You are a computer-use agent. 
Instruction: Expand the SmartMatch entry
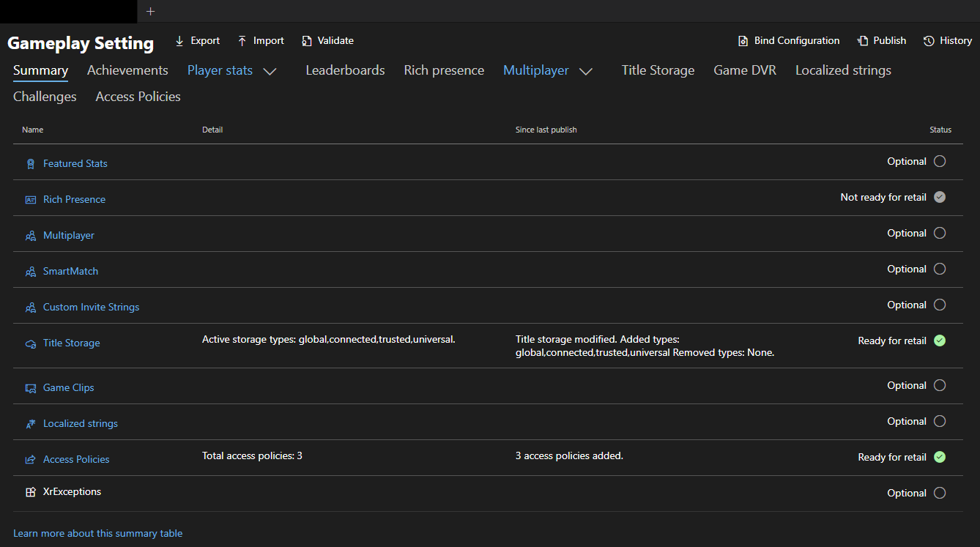pyautogui.click(x=71, y=271)
